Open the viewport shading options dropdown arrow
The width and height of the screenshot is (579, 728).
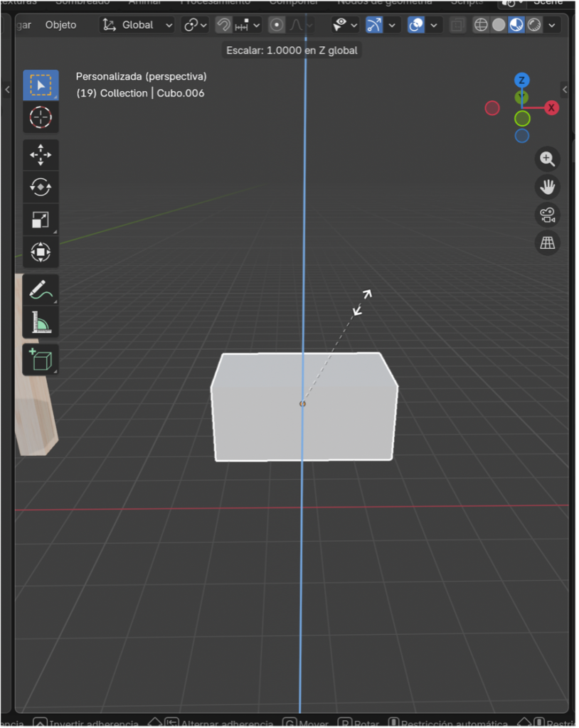[551, 25]
